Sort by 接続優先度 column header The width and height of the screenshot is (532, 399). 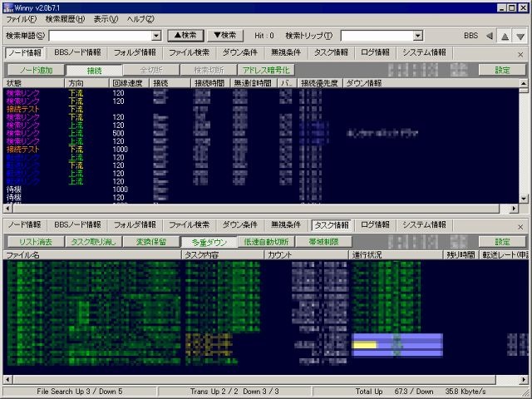320,83
